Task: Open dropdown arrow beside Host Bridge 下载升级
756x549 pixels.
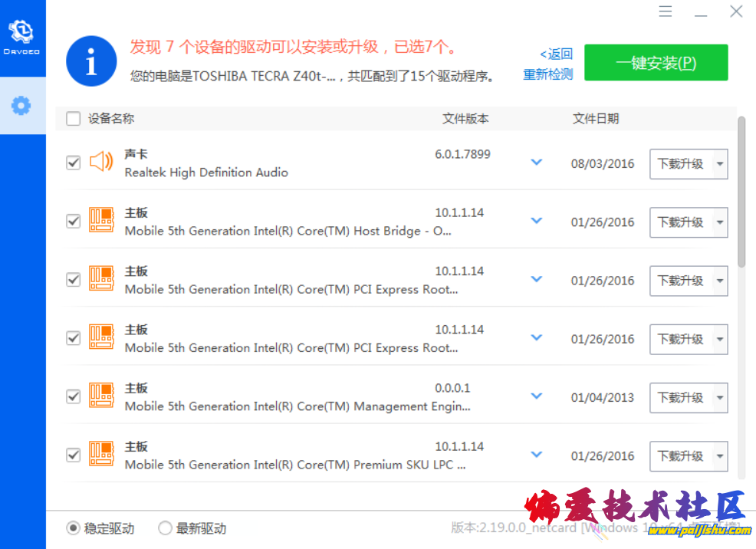Action: (719, 222)
